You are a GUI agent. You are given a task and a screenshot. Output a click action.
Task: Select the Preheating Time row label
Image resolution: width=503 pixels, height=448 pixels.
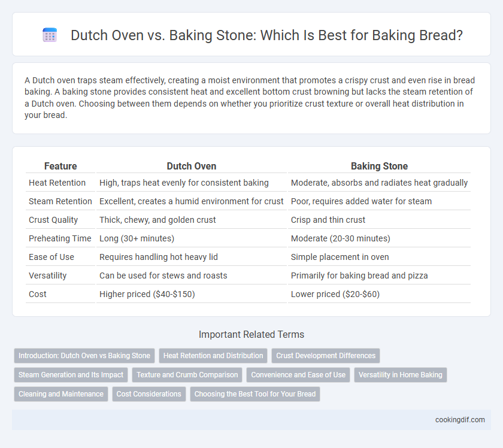(60, 238)
